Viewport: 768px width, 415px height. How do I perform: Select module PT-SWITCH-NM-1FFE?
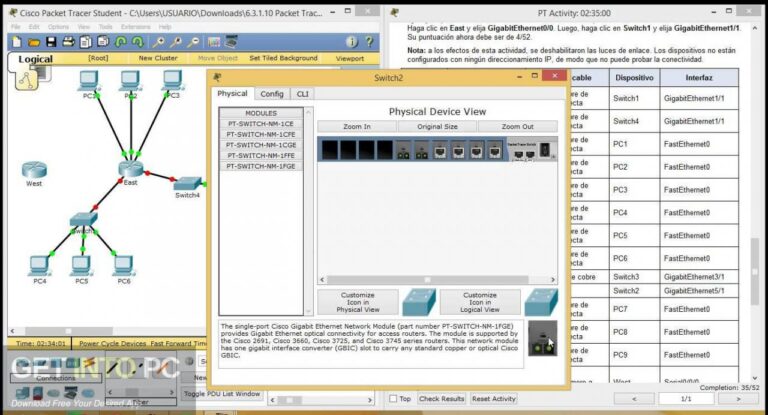tap(261, 156)
